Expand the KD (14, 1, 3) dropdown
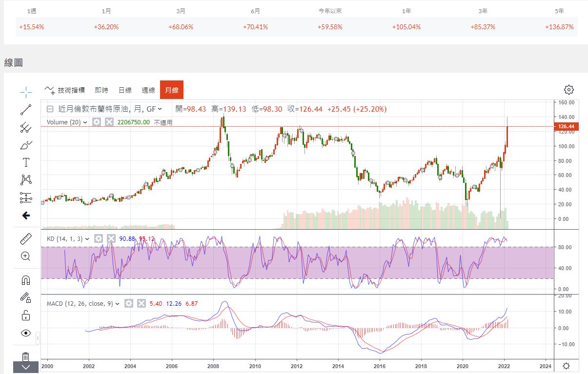Image resolution: width=588 pixels, height=374 pixels. click(x=87, y=239)
